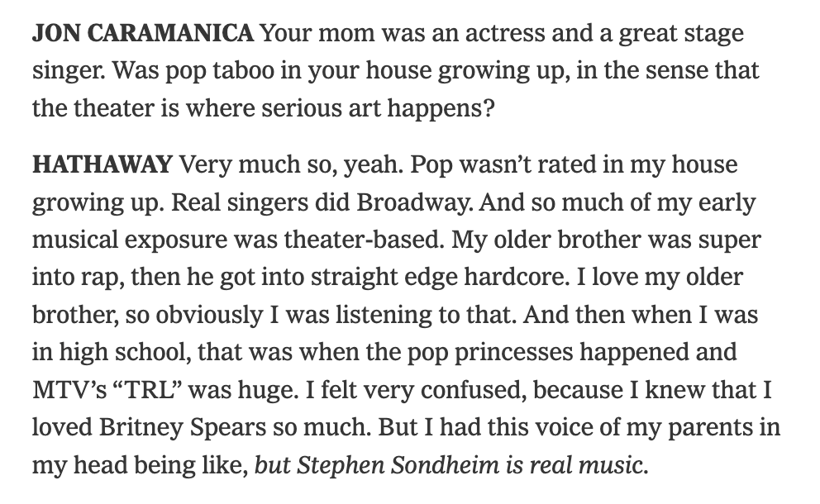Click the word 'Broadway' in the answer
The width and height of the screenshot is (820, 504).
click(x=414, y=202)
